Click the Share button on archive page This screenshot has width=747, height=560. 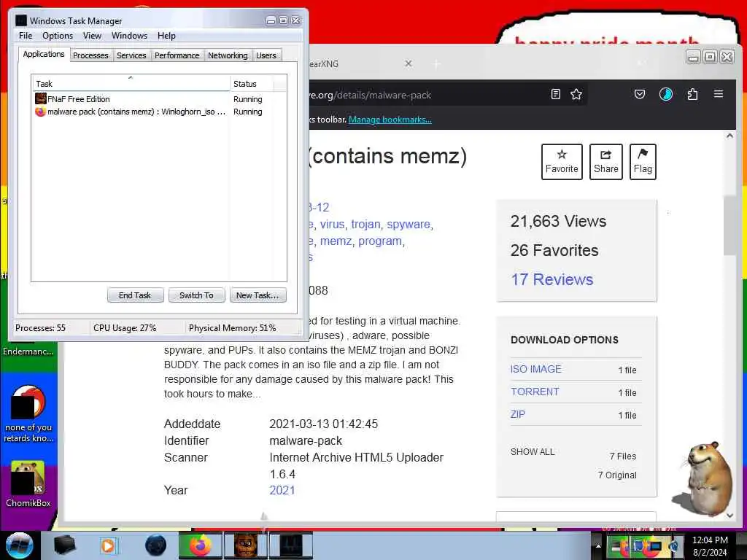(x=606, y=161)
